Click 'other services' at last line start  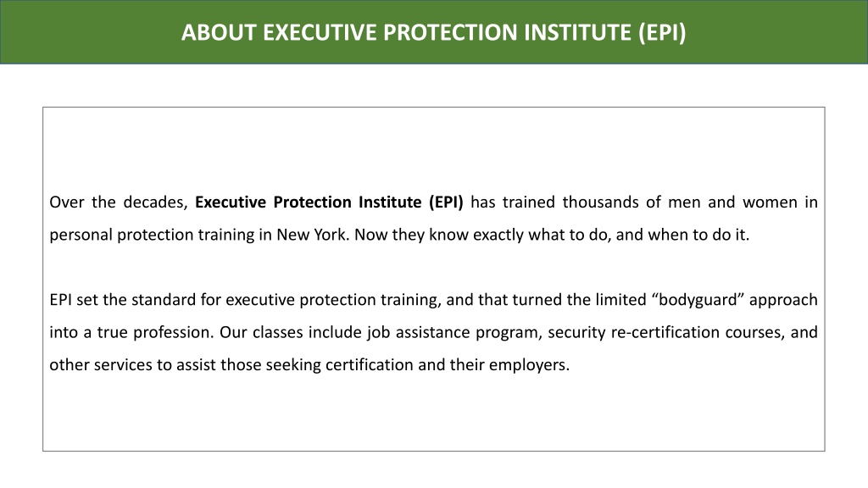pos(101,365)
